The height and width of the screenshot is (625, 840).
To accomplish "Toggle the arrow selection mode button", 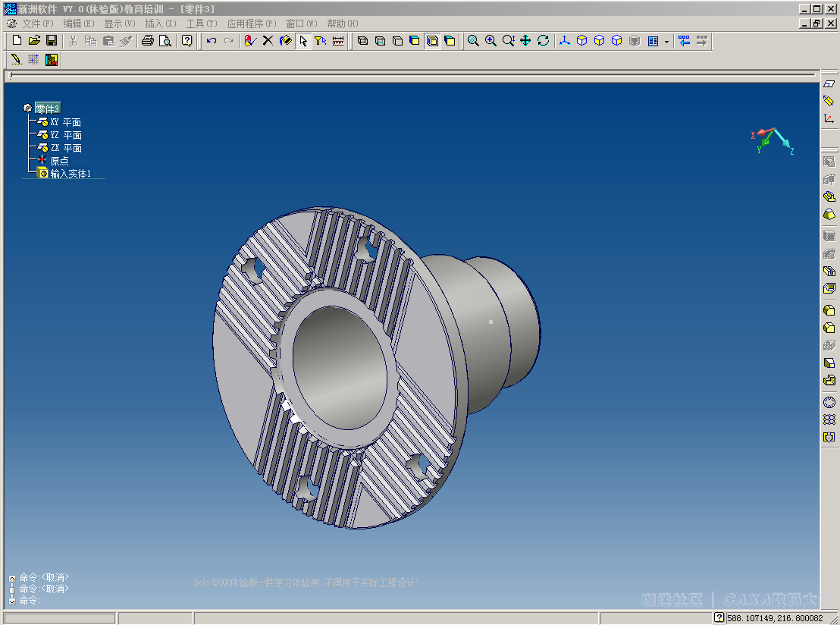I will [x=303, y=41].
